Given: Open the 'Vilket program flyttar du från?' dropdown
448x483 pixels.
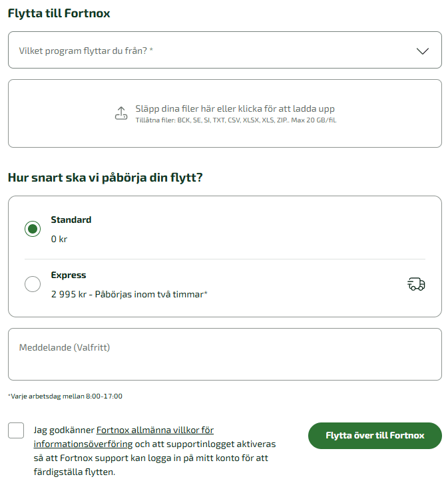Looking at the screenshot, I should 213,50.
